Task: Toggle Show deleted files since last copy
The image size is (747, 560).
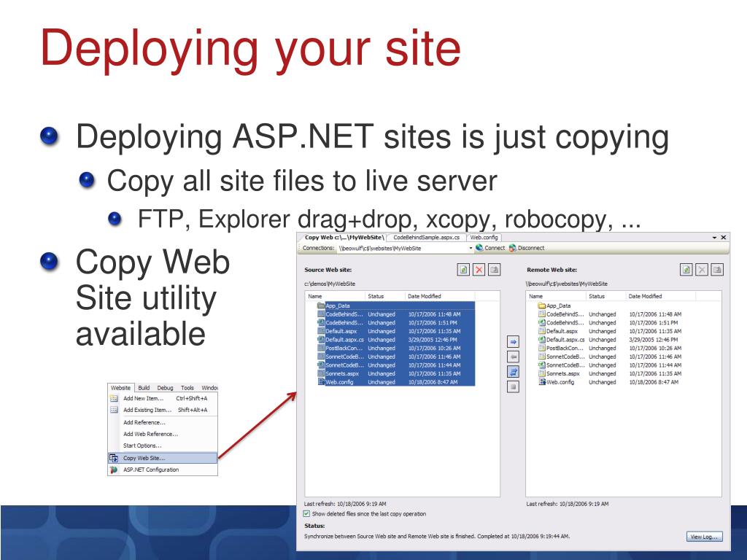Action: (x=306, y=514)
